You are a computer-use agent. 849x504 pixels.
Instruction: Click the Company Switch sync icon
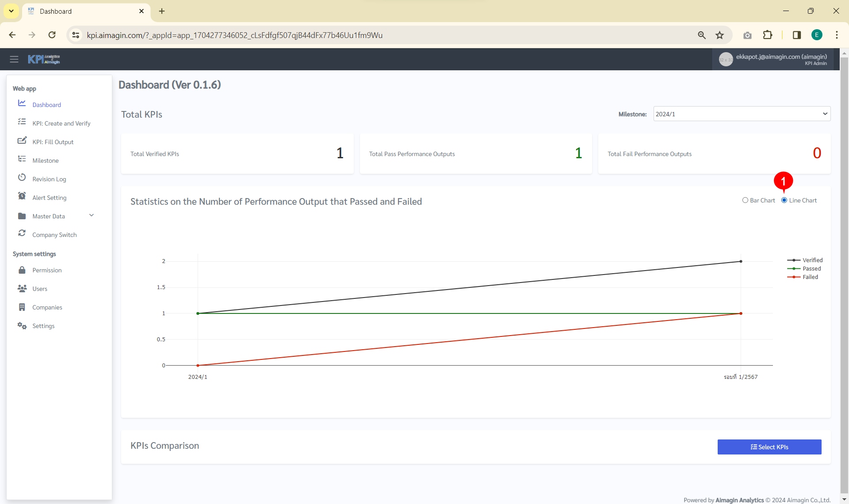point(22,233)
